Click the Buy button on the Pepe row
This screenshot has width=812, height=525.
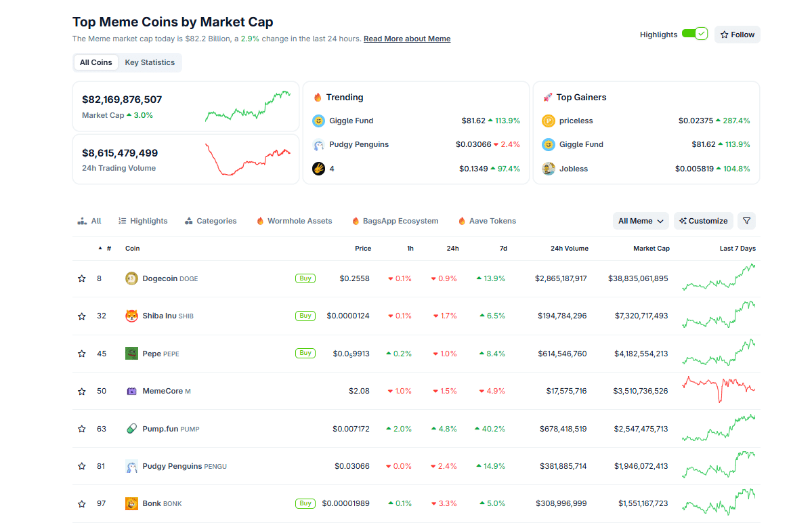[305, 353]
